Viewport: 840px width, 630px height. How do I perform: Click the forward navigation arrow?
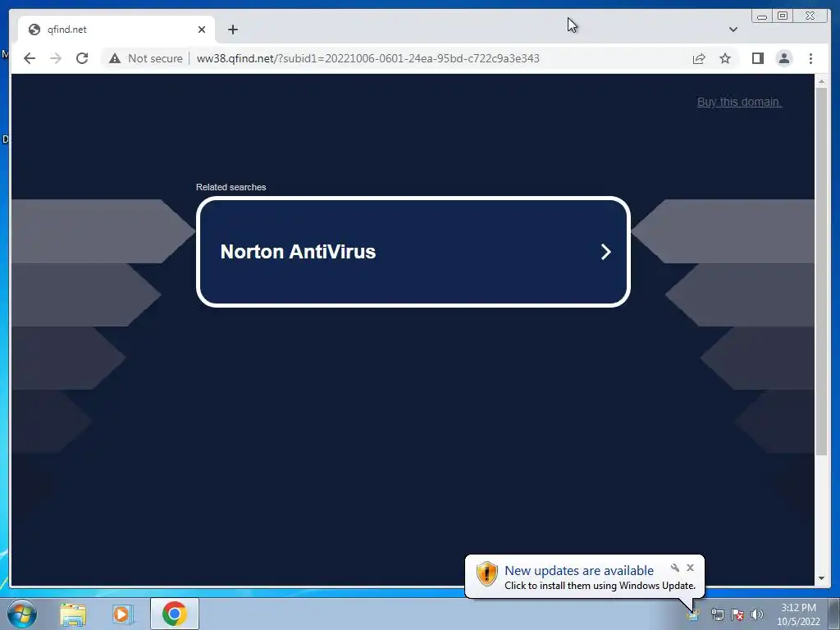(x=56, y=58)
